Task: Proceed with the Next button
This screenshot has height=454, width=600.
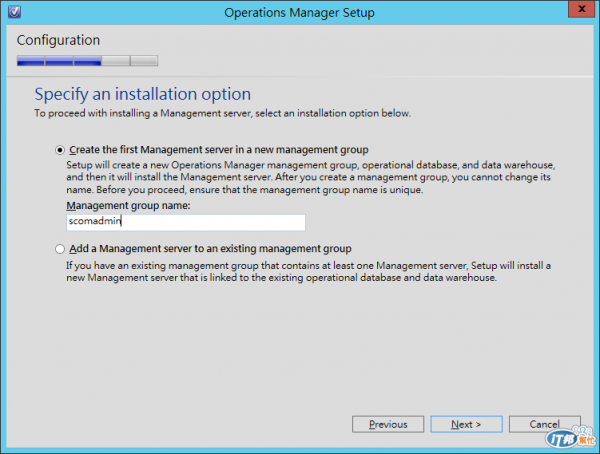Action: 466,424
